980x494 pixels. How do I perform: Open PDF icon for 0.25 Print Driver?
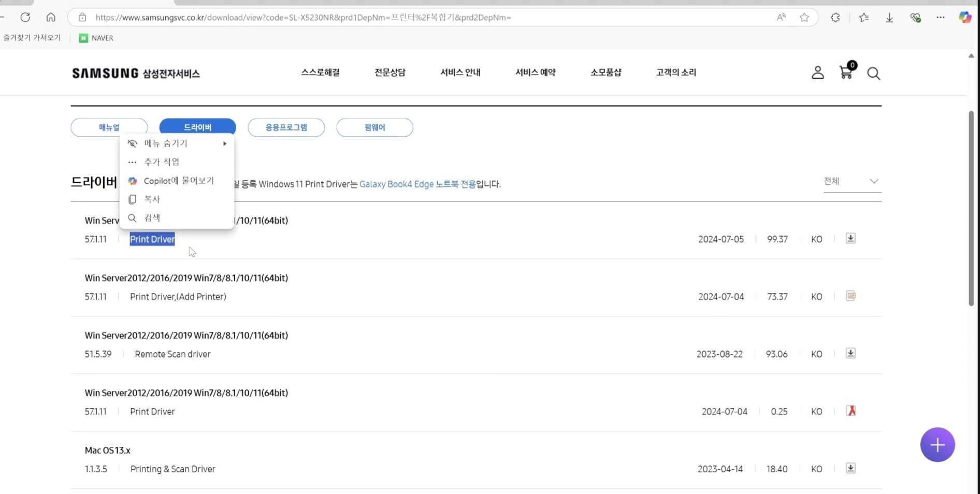click(851, 411)
